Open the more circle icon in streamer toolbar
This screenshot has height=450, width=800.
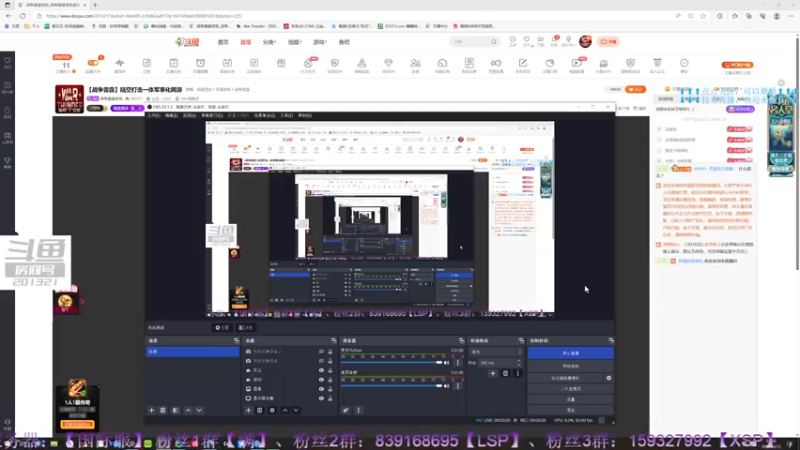tap(684, 63)
